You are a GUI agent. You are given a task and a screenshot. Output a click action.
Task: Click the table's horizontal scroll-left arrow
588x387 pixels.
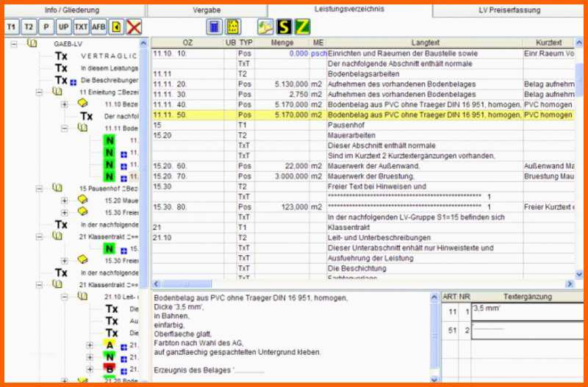pyautogui.click(x=157, y=284)
